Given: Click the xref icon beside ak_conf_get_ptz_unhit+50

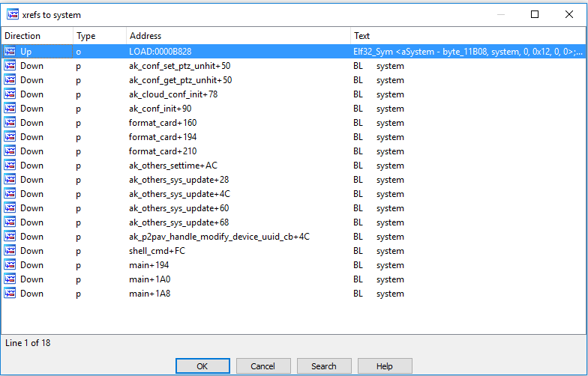Looking at the screenshot, I should tap(10, 79).
